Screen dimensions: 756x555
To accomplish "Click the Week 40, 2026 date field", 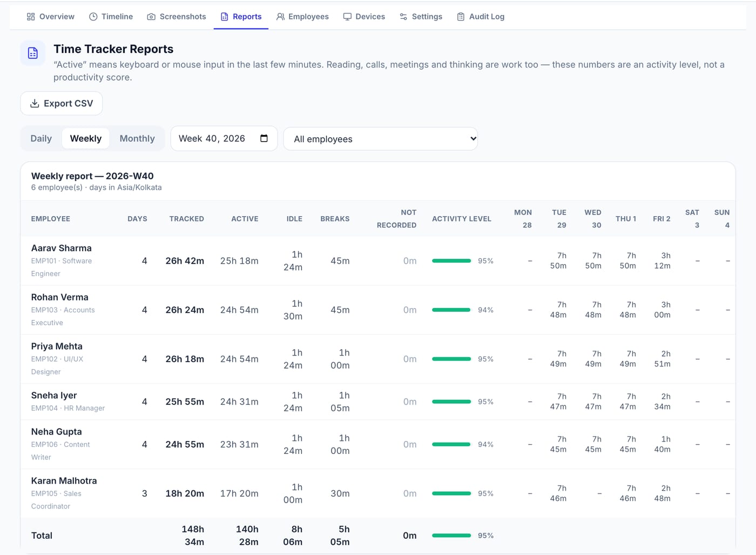I will [x=224, y=138].
